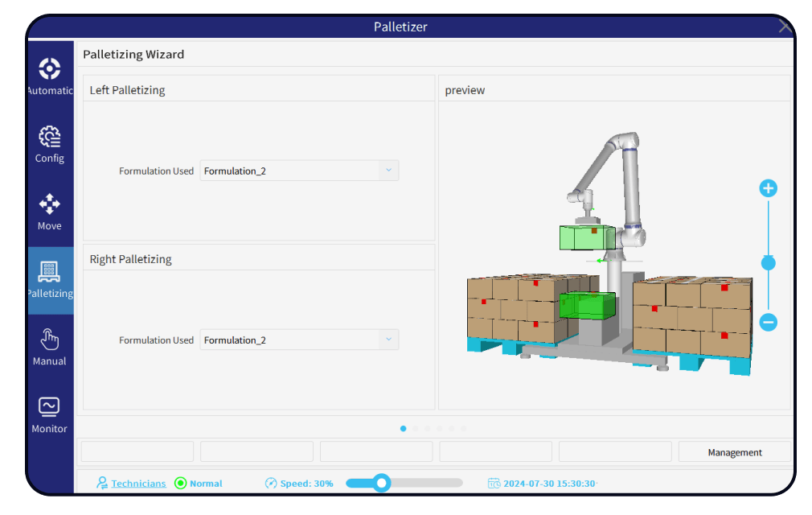812x515 pixels.
Task: Go to the first wizard page dot
Action: [403, 429]
